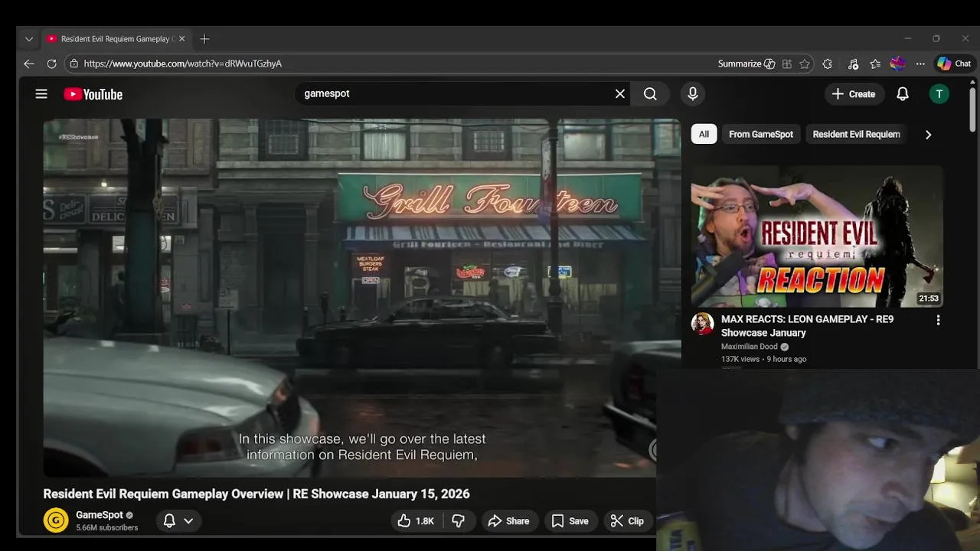Screen dimensions: 980x551
Task: Open the Copilot Chat button
Action: (x=954, y=64)
